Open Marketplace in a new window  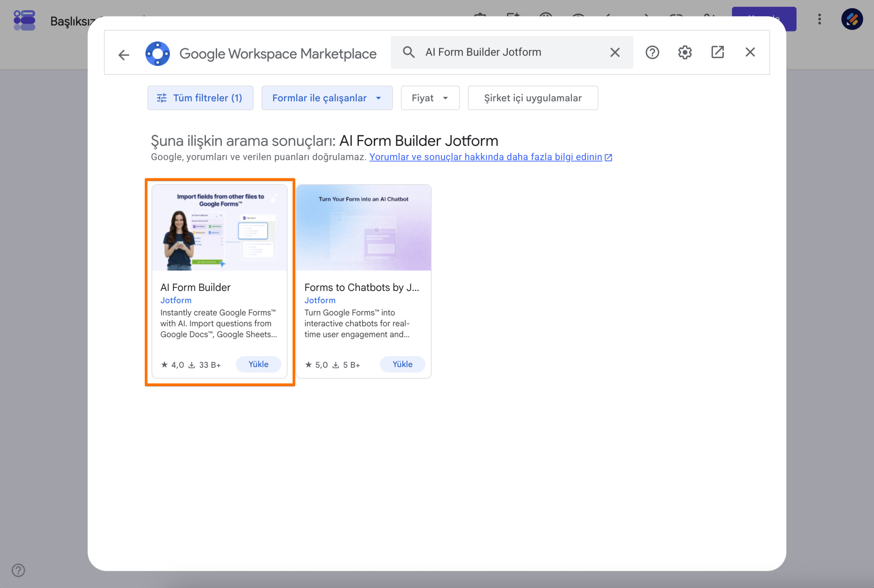point(717,52)
